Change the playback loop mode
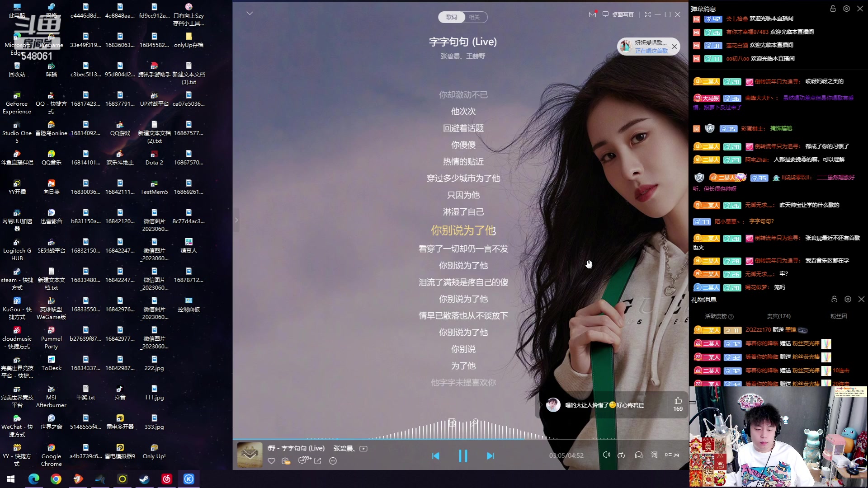The width and height of the screenshot is (868, 488). pos(622,455)
